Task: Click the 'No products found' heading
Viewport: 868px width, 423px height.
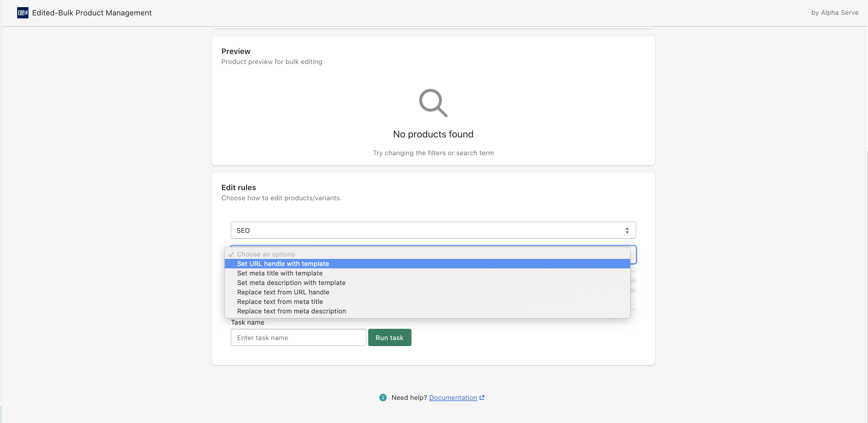Action: tap(433, 134)
